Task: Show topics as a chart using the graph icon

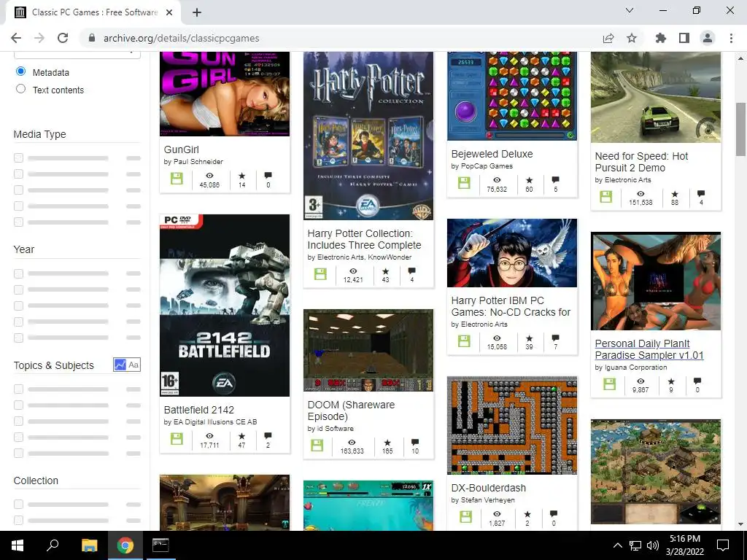Action: tap(120, 365)
